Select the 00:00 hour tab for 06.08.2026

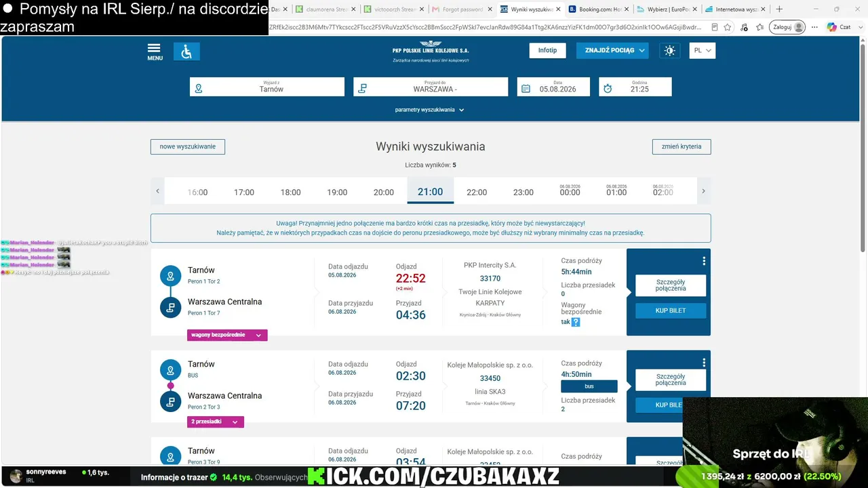[x=570, y=190]
